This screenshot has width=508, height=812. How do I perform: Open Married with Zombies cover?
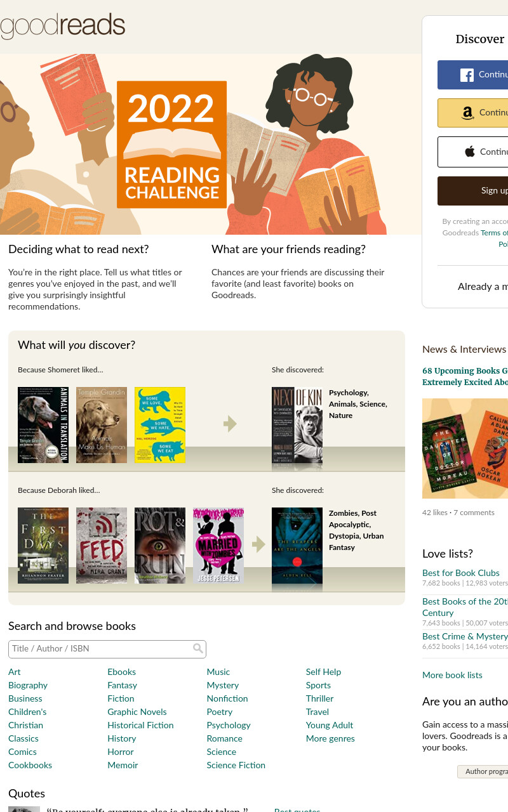pyautogui.click(x=218, y=546)
